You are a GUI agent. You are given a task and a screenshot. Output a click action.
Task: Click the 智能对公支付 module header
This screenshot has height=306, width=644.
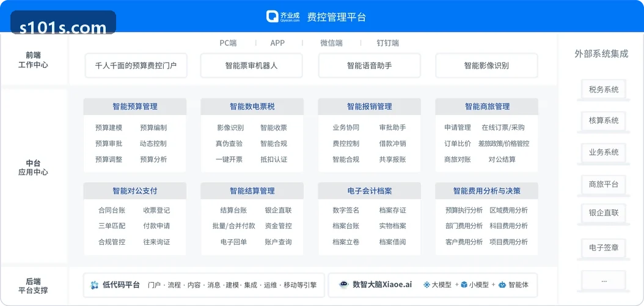click(x=134, y=191)
